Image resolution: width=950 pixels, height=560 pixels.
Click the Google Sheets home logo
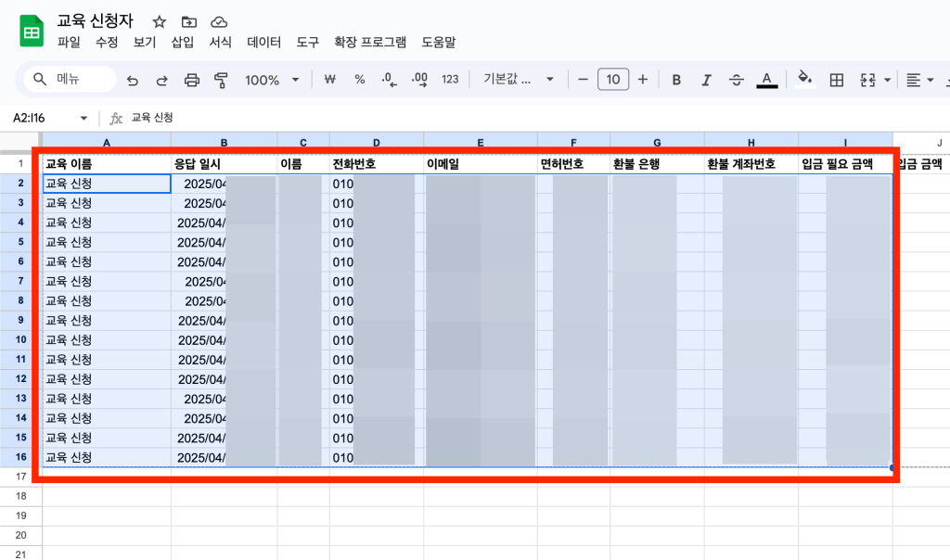(x=32, y=32)
